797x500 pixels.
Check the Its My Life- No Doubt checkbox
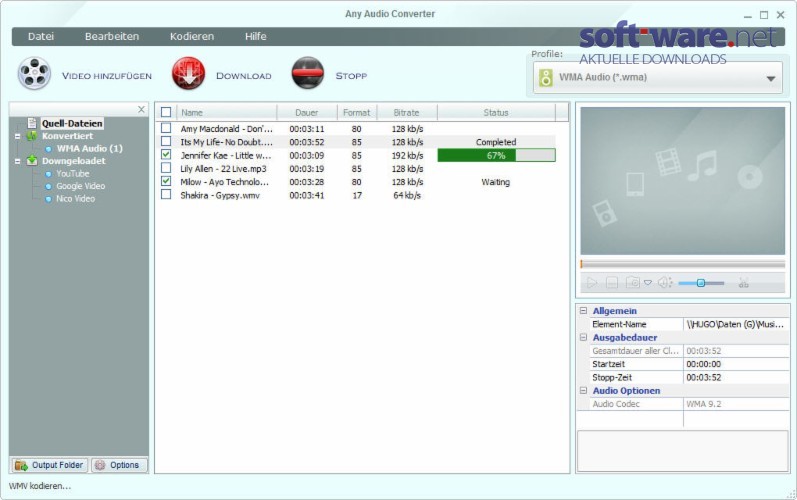(166, 141)
